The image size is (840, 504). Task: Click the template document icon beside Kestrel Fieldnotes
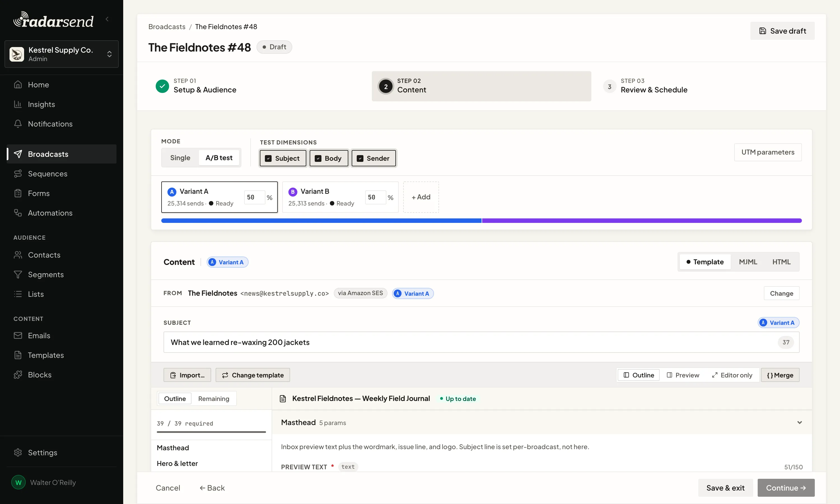(283, 399)
